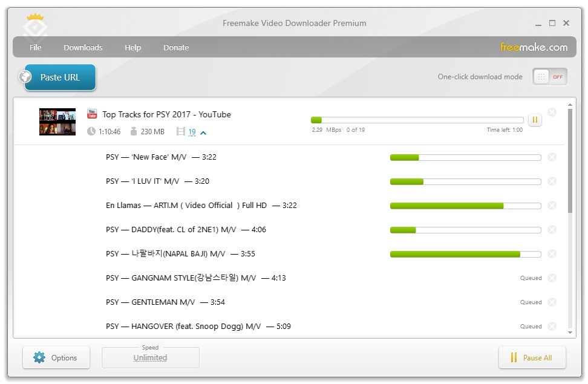The image size is (588, 384).
Task: Click the file size weight icon
Action: [x=134, y=131]
